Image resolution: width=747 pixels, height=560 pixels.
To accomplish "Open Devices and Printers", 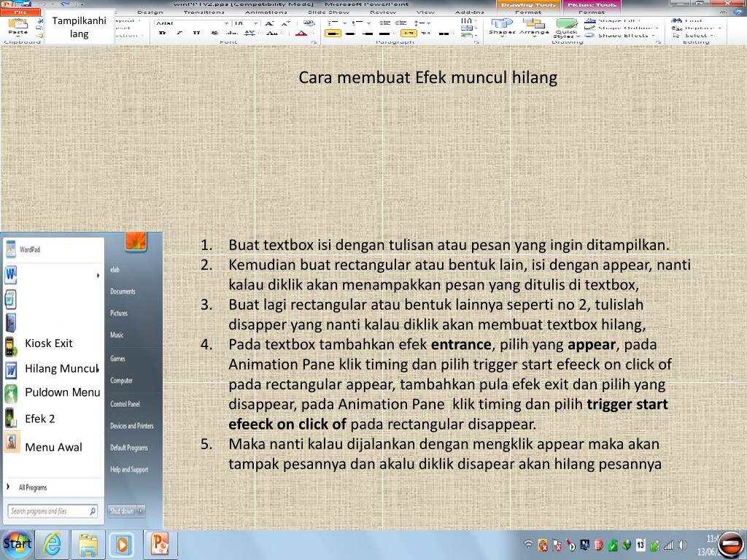I will pyautogui.click(x=132, y=426).
